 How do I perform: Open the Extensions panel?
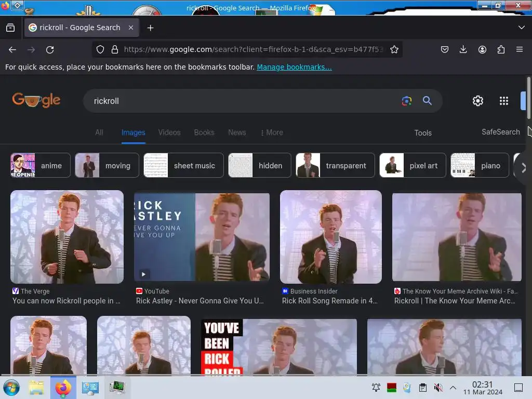coord(501,49)
